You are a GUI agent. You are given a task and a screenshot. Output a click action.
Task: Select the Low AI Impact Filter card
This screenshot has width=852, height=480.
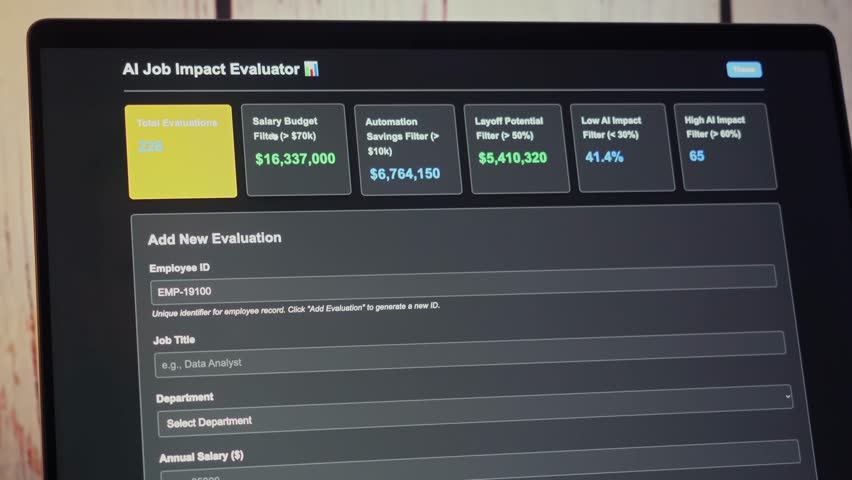[622, 147]
